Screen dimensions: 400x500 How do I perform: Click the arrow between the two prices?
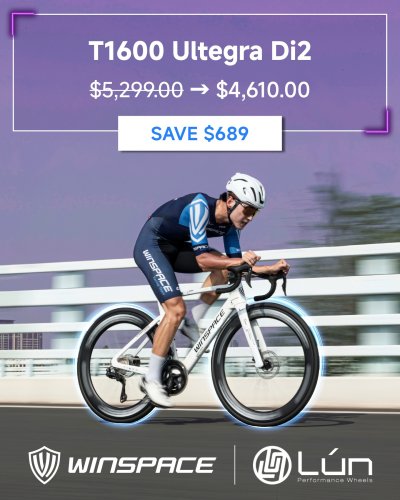click(x=199, y=89)
